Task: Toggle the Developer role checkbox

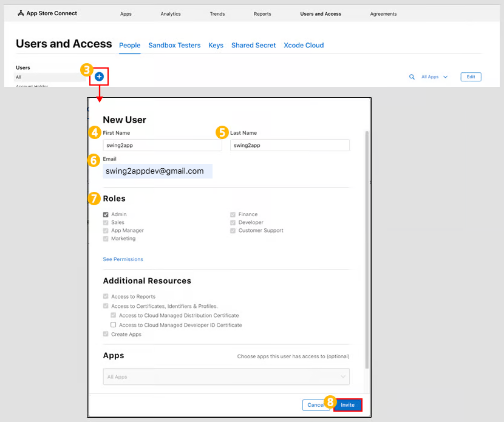Action: tap(233, 222)
